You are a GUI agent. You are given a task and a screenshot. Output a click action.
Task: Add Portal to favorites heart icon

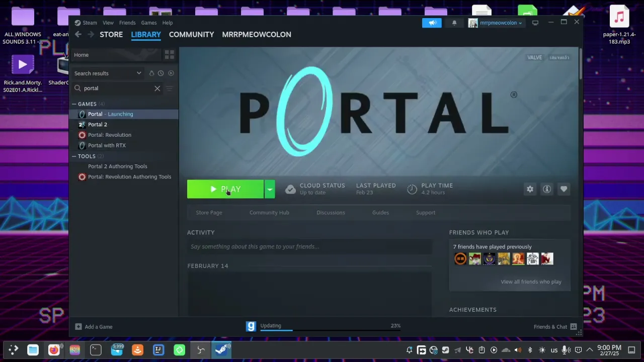tap(563, 189)
